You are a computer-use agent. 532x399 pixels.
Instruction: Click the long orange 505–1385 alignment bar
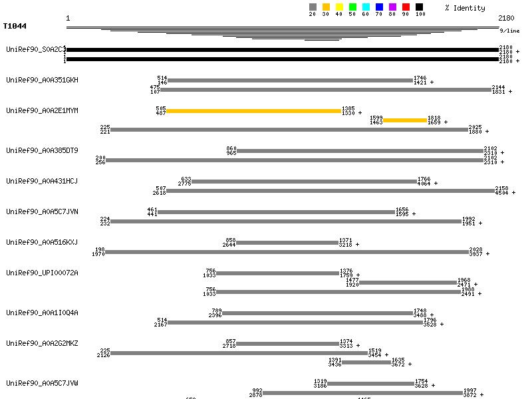pyautogui.click(x=253, y=111)
